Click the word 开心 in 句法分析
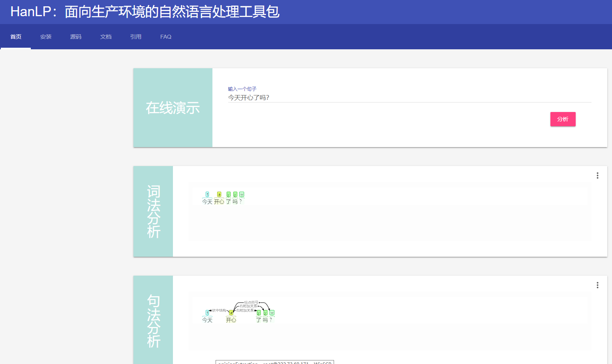 click(x=231, y=320)
